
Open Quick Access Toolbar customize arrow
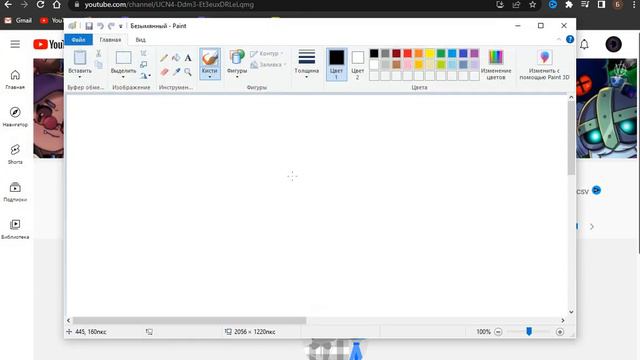coord(121,26)
